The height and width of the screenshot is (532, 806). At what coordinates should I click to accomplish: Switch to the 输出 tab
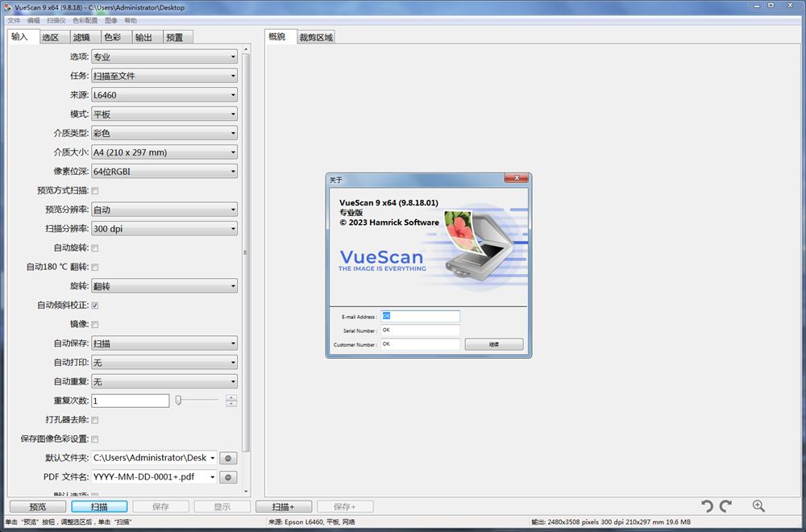coord(147,38)
